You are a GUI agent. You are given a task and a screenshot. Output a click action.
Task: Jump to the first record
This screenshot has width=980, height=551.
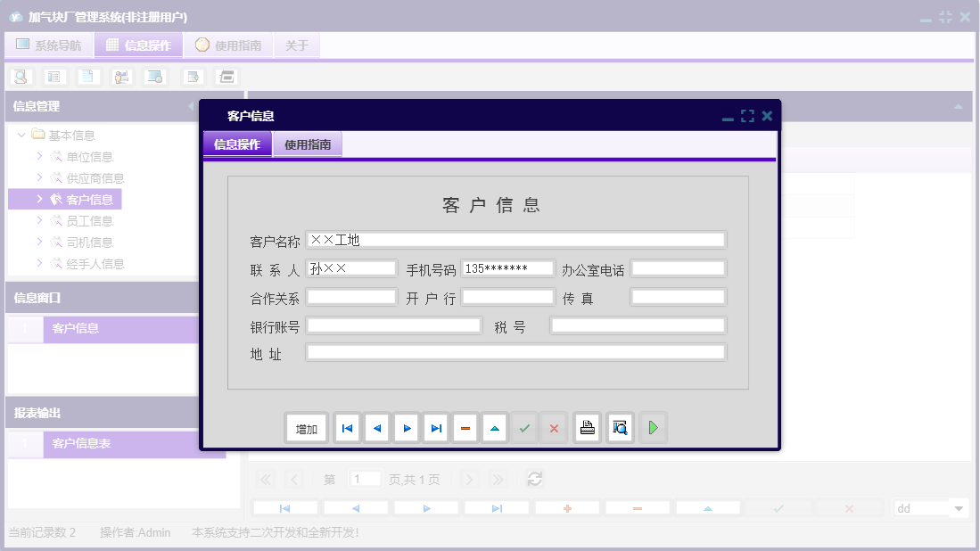[346, 428]
